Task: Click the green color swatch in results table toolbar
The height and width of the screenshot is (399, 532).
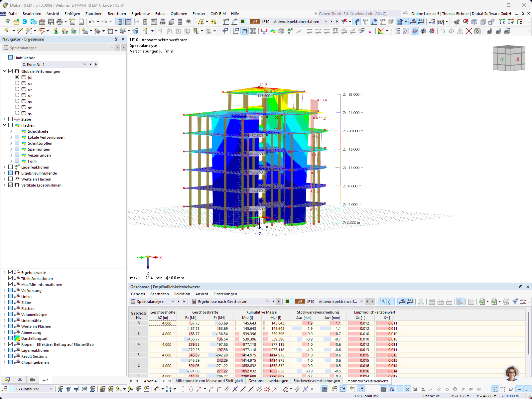Action: coord(288,302)
